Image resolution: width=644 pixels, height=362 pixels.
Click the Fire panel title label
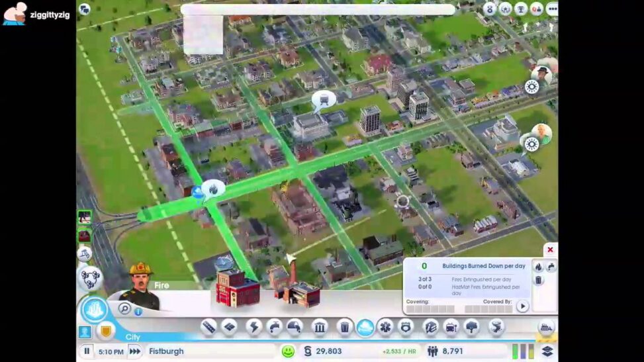[161, 285]
